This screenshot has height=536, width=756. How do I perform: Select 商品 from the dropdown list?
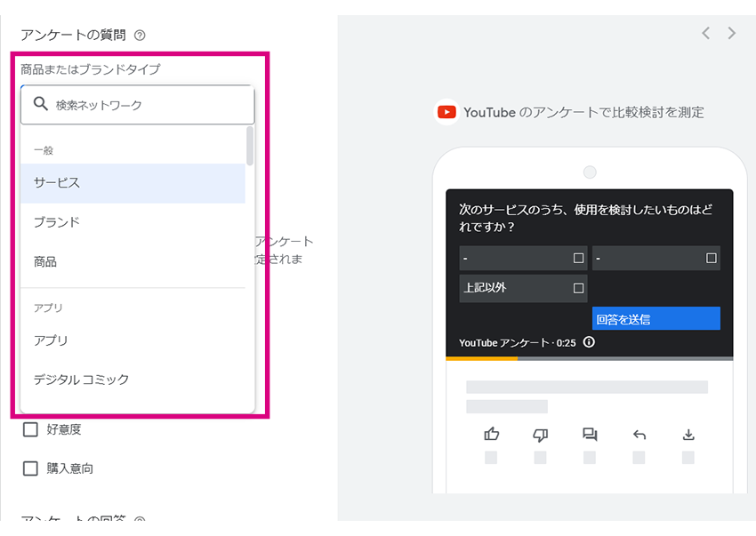(133, 261)
